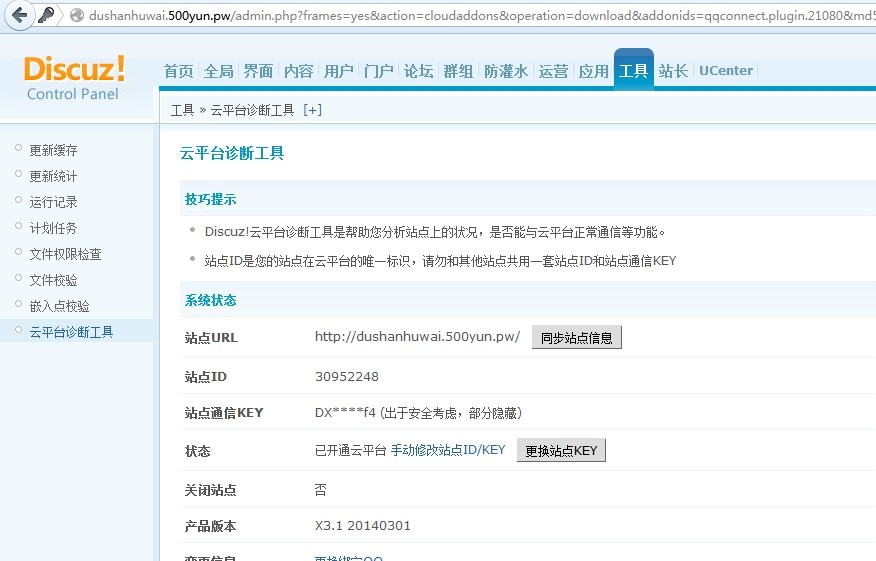The image size is (876, 561).
Task: Open the 论坛 menu tab
Action: (418, 71)
